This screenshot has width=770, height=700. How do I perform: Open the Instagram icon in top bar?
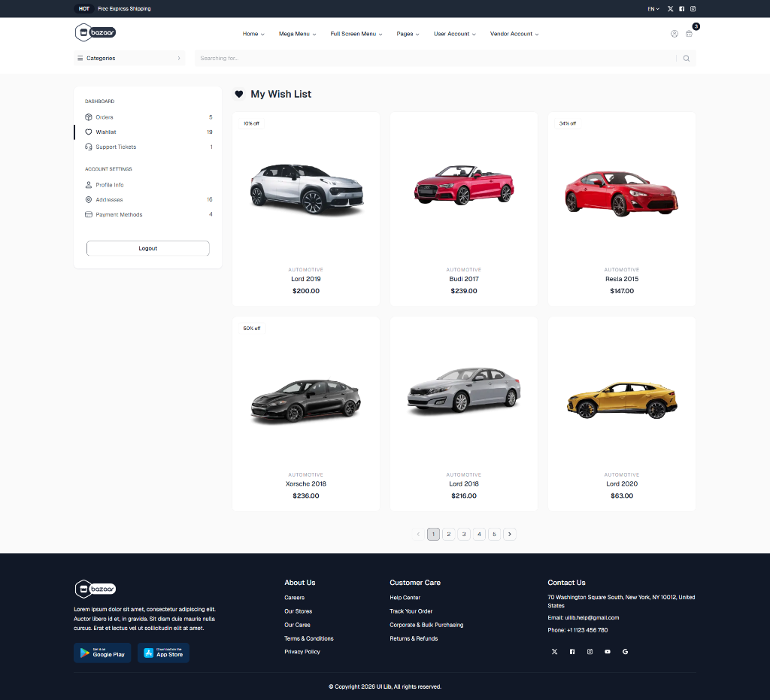tap(693, 9)
